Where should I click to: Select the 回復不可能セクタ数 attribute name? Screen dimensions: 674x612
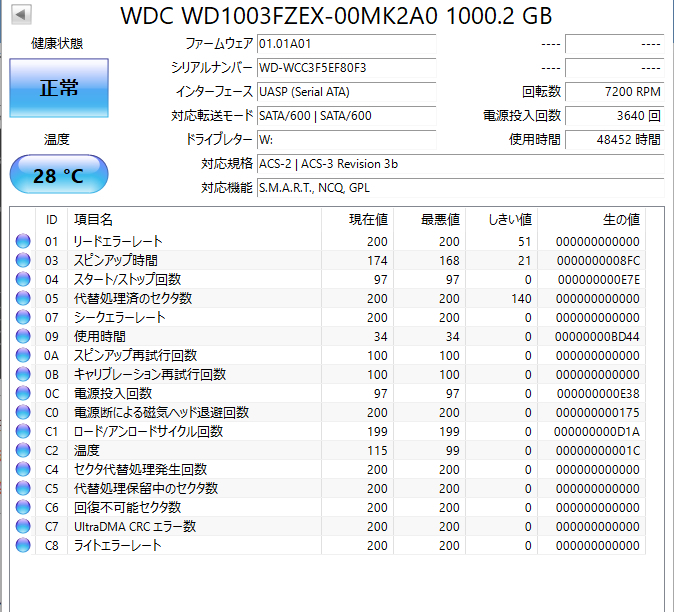pyautogui.click(x=127, y=507)
